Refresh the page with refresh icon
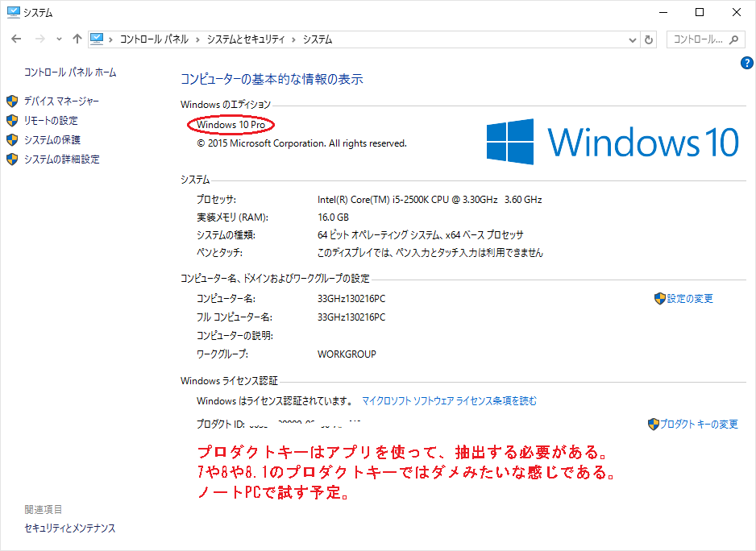 [x=649, y=39]
